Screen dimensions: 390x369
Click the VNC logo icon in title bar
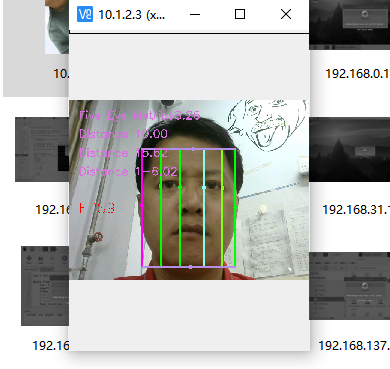tap(85, 14)
